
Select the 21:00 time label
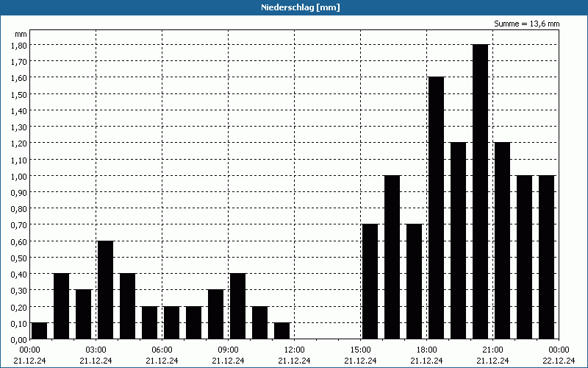click(492, 350)
